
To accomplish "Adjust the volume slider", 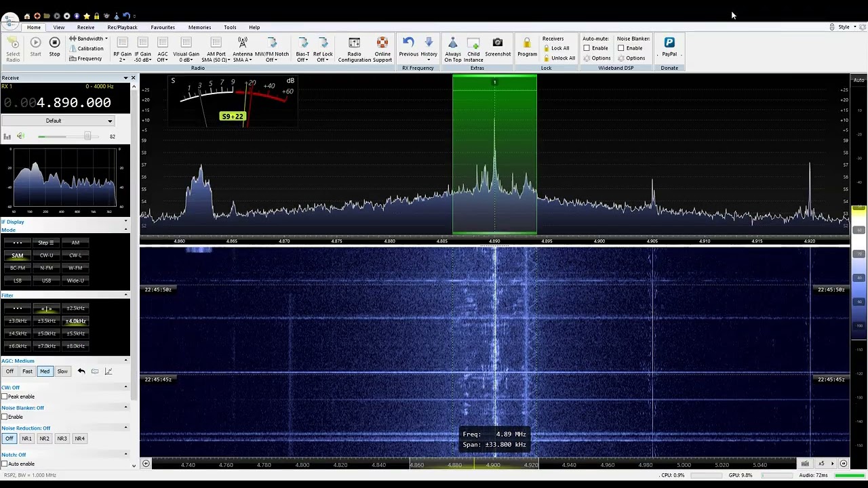I will coord(87,137).
